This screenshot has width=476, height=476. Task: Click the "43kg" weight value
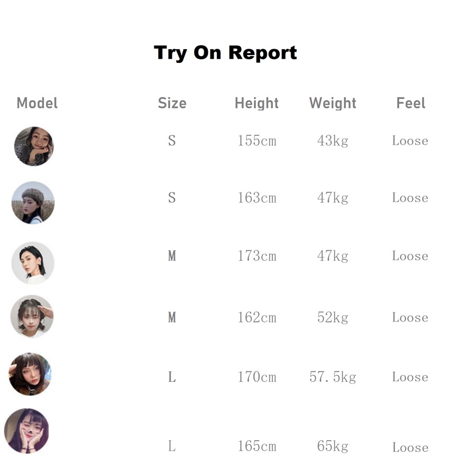tap(333, 141)
